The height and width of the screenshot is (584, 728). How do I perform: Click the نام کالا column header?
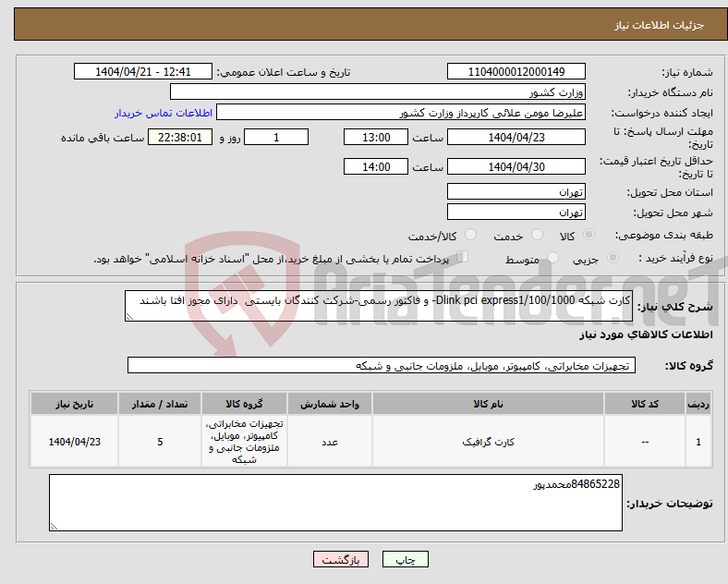point(488,404)
